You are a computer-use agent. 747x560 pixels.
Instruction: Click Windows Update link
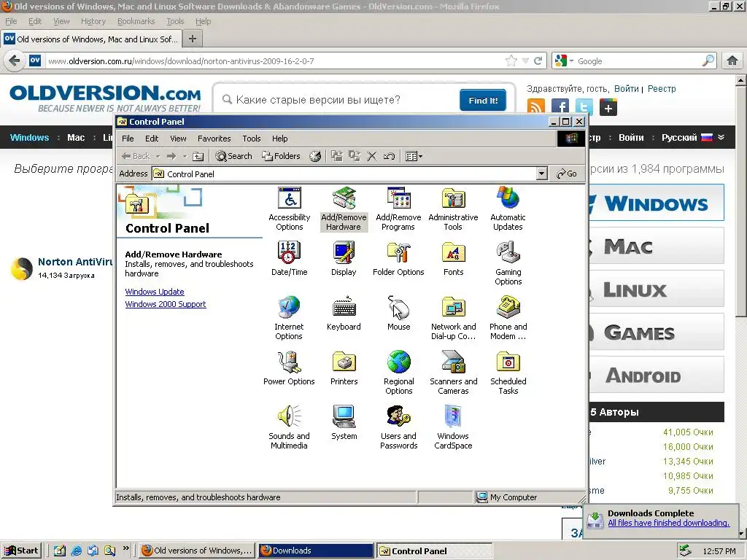point(155,292)
